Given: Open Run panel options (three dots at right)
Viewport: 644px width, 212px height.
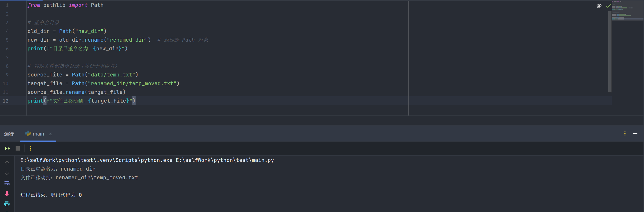Looking at the screenshot, I should click(625, 133).
